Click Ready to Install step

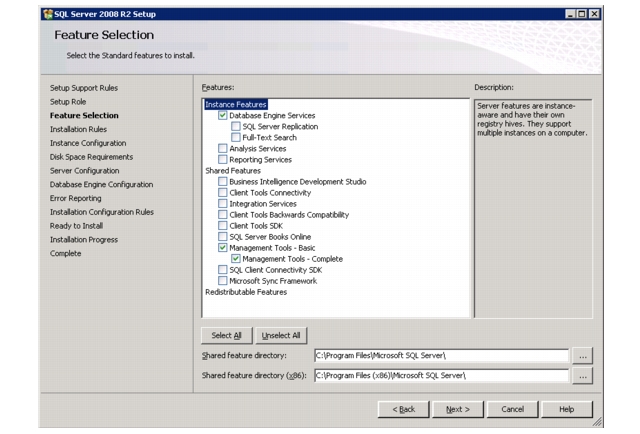pyautogui.click(x=76, y=226)
